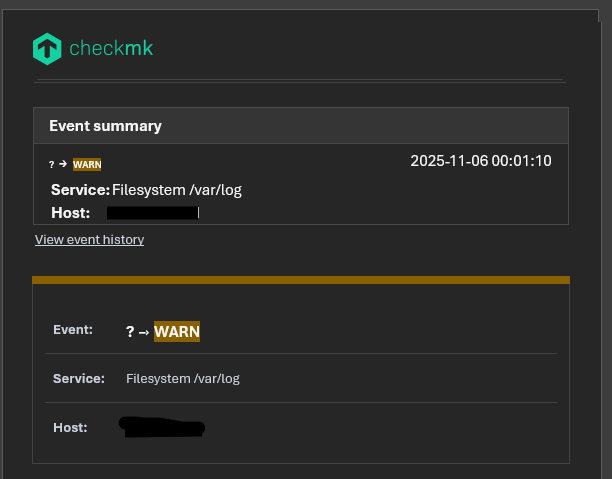Click the redacted host in the details table
This screenshot has height=479, width=612.
(x=162, y=427)
